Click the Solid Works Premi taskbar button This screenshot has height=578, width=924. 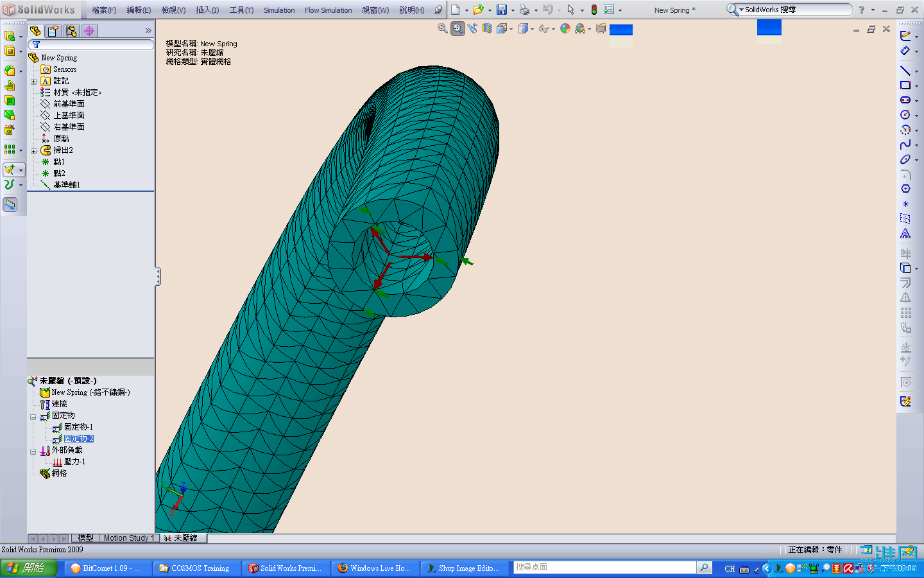(x=286, y=568)
